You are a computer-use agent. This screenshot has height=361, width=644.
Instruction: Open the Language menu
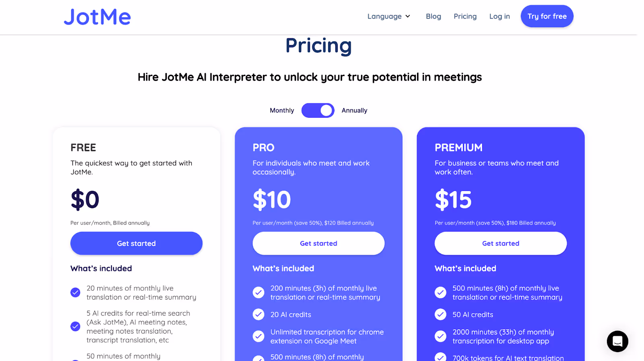coord(384,16)
